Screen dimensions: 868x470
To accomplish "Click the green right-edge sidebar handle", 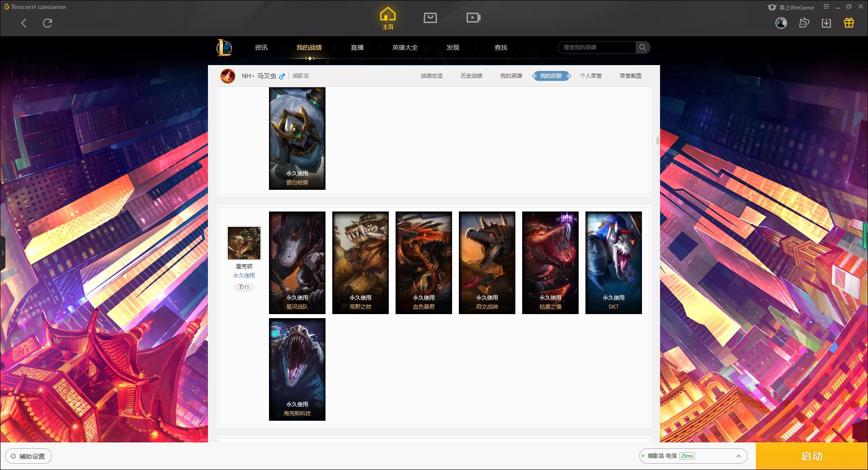I will (865, 235).
